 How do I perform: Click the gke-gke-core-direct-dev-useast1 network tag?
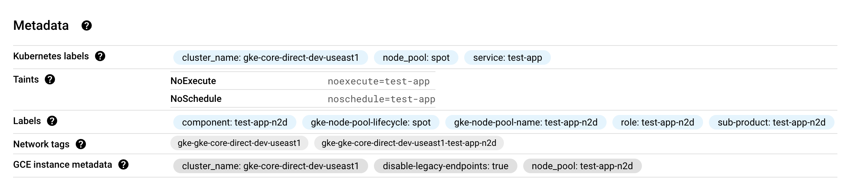click(239, 143)
